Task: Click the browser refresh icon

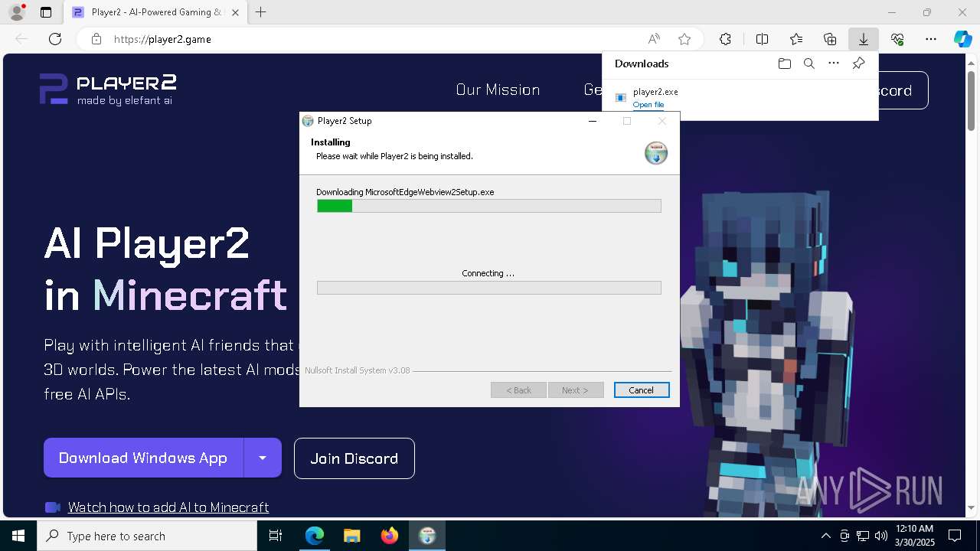Action: pos(55,39)
